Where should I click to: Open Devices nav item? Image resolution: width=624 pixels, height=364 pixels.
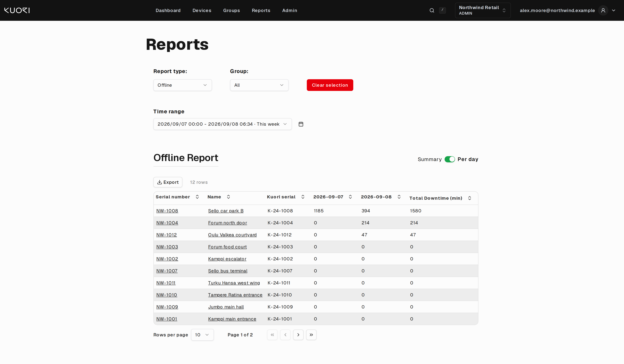point(202,10)
